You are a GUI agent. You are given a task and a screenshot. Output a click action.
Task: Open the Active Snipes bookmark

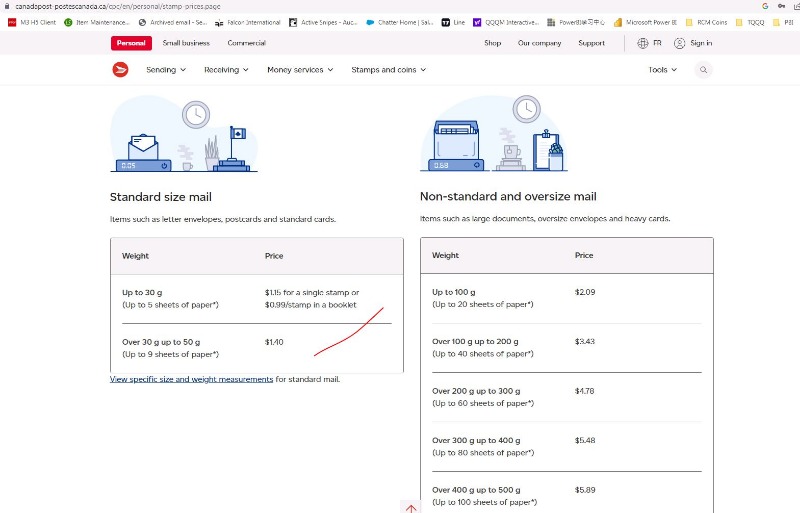coord(323,22)
